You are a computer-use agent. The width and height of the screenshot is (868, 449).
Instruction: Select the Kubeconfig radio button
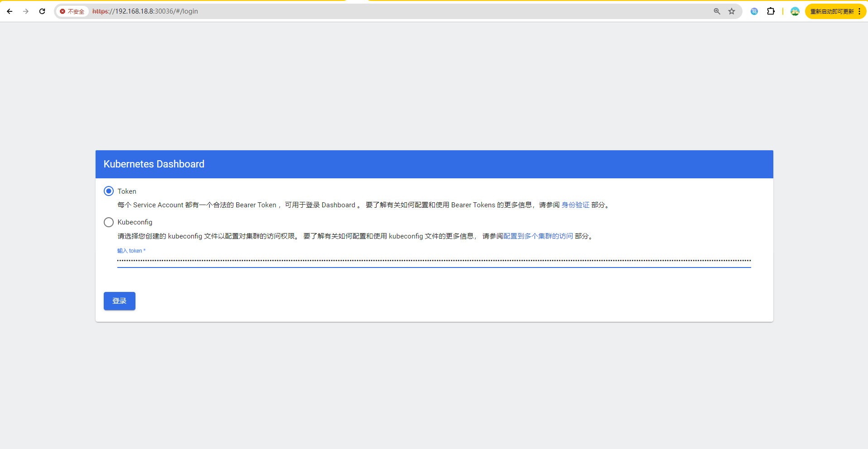coord(109,222)
